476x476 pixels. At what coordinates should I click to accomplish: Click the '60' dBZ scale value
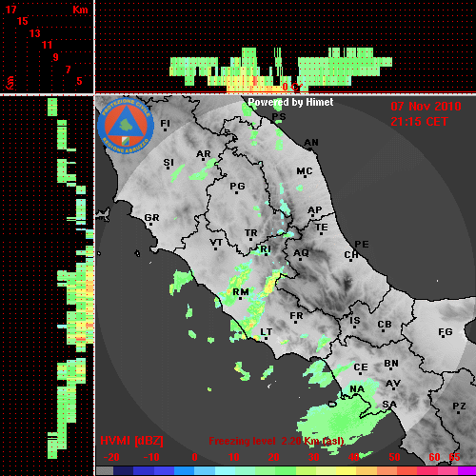click(434, 457)
